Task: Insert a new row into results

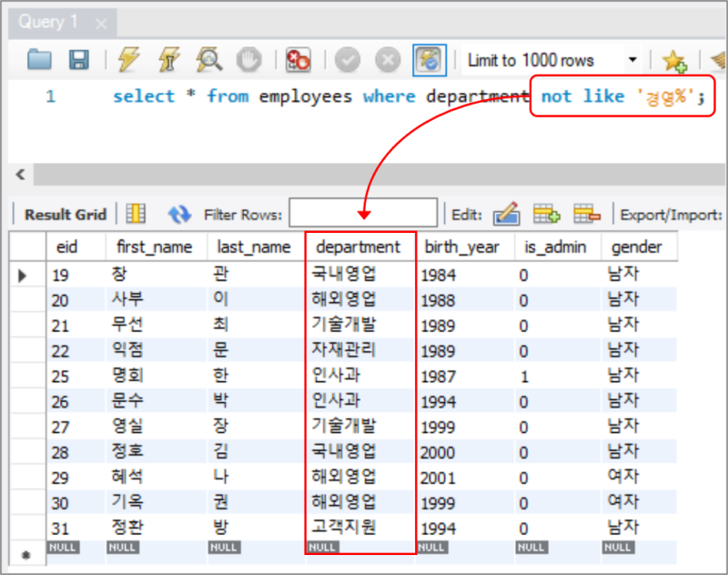Action: [547, 215]
